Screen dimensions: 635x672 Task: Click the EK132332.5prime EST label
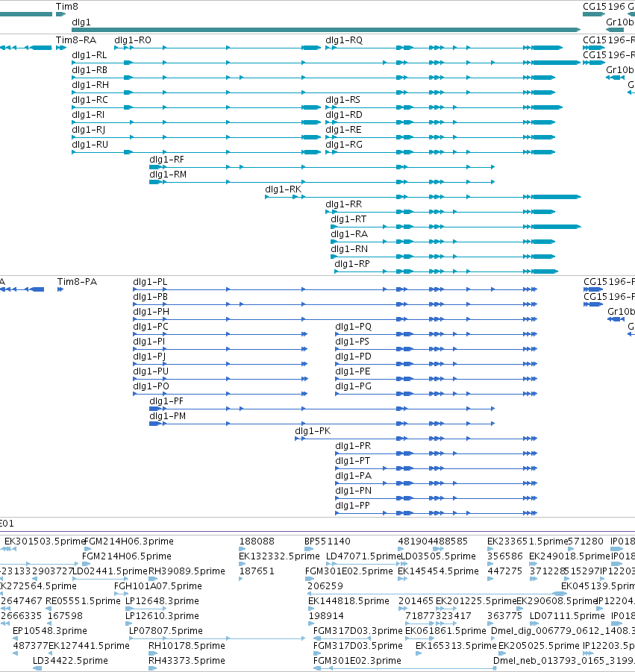click(279, 556)
